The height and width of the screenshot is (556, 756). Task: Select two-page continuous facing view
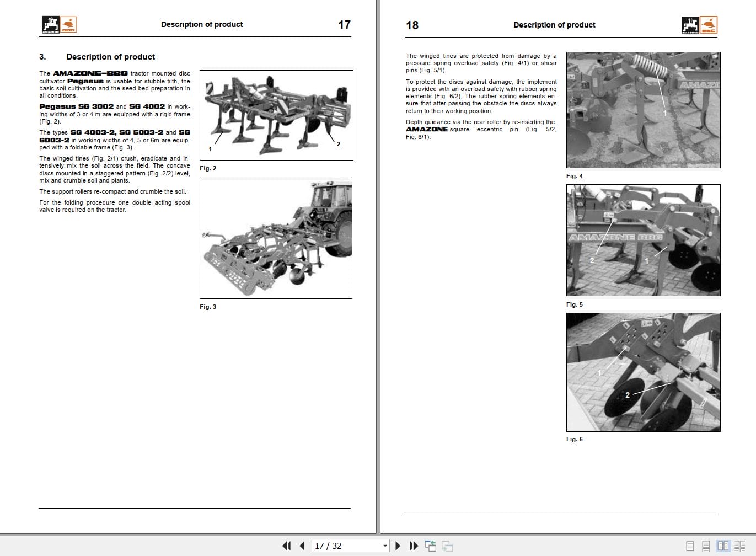click(739, 546)
